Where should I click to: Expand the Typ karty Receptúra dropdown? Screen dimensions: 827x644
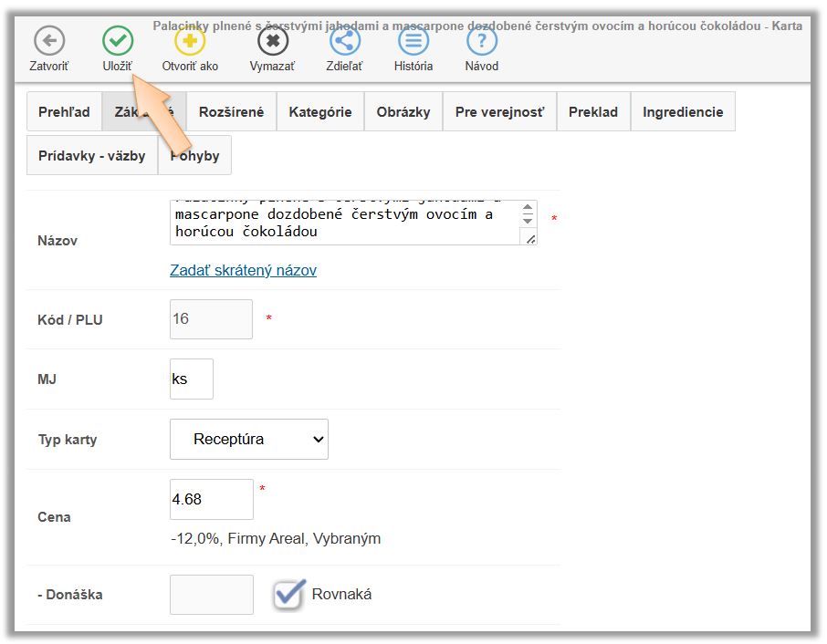point(249,440)
